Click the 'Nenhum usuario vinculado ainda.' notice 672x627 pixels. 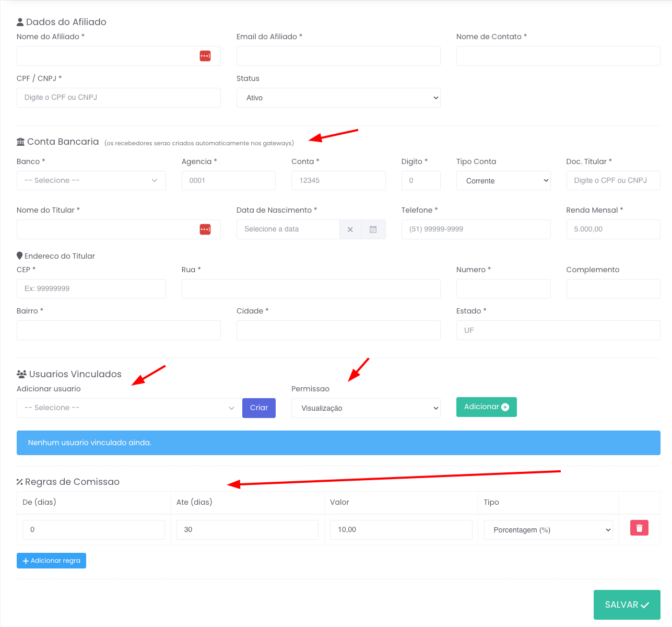(338, 443)
